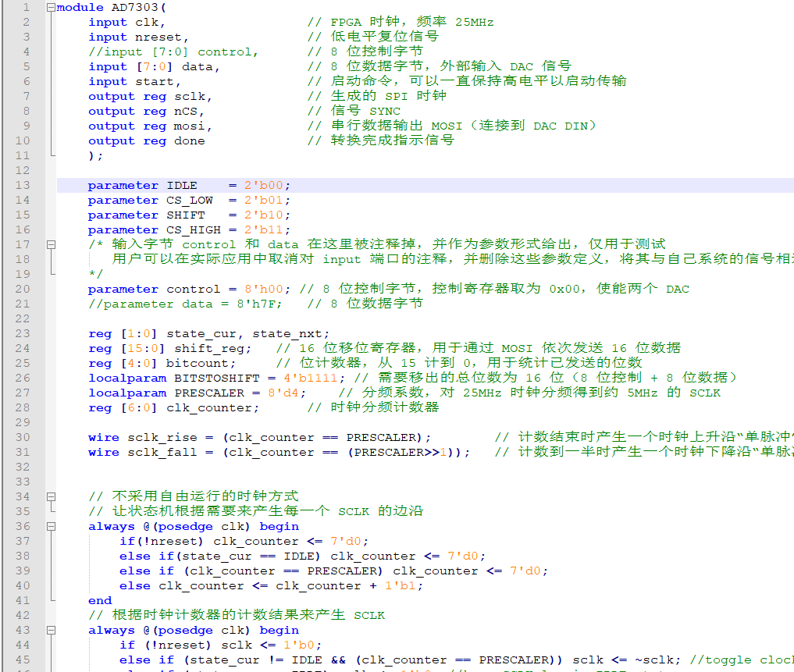Viewport: 794px width, 672px height.
Task: Click commented '//input [7:0] control,' line
Action: tap(173, 52)
